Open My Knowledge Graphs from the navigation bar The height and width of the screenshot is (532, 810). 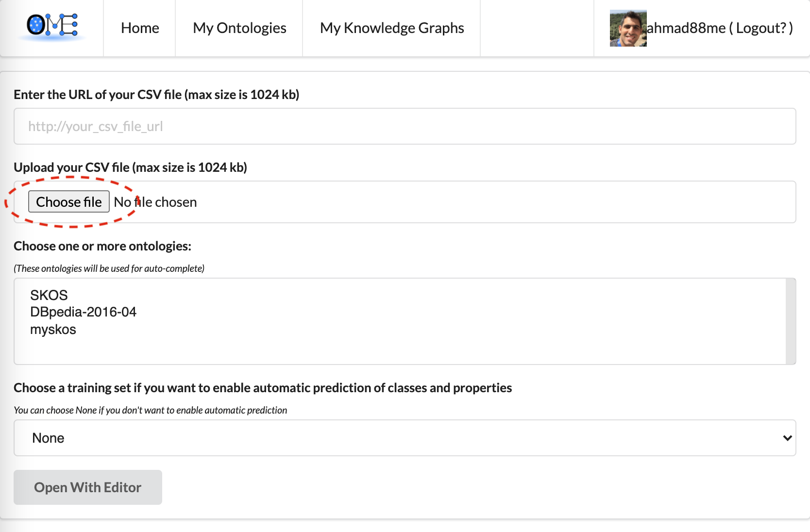pos(392,28)
